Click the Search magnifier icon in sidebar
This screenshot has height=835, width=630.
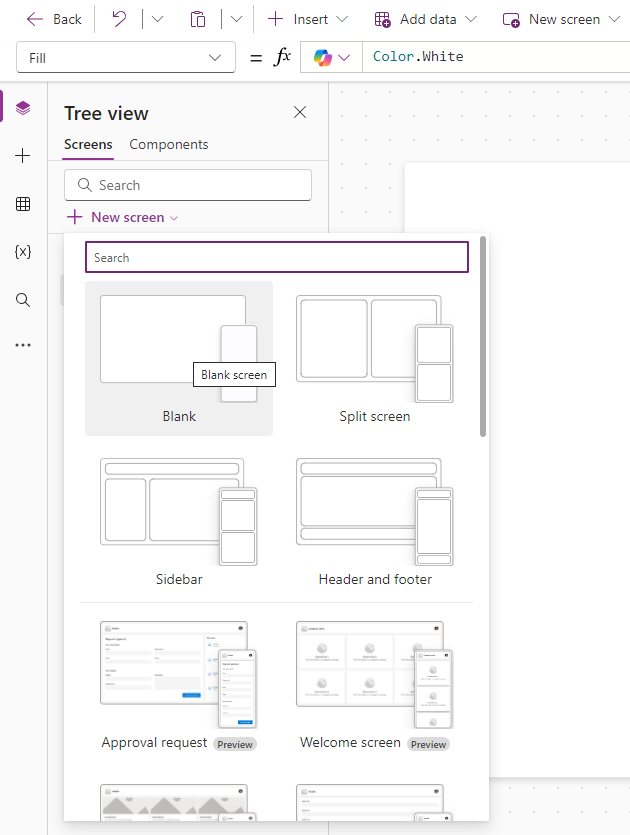[23, 300]
